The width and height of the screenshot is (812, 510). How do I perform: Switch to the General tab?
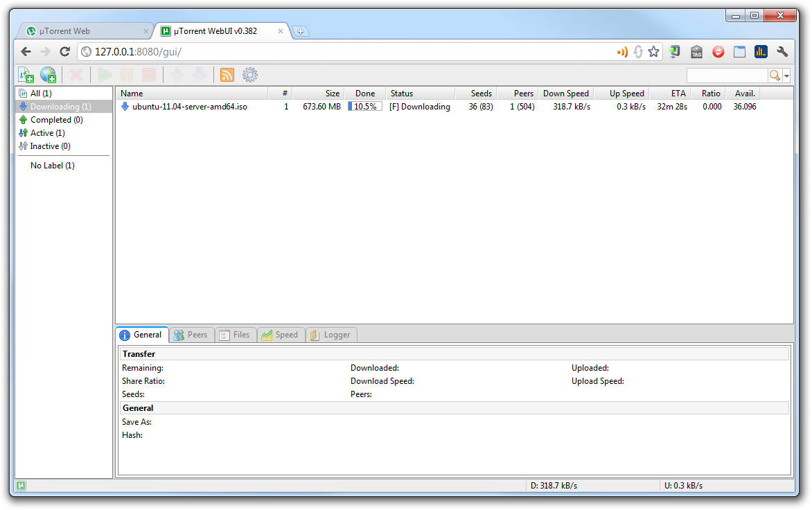pos(142,335)
